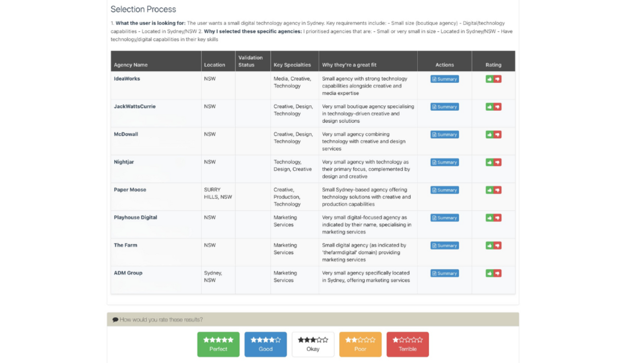
Task: Choose the Poor two-star rating
Action: (360, 344)
